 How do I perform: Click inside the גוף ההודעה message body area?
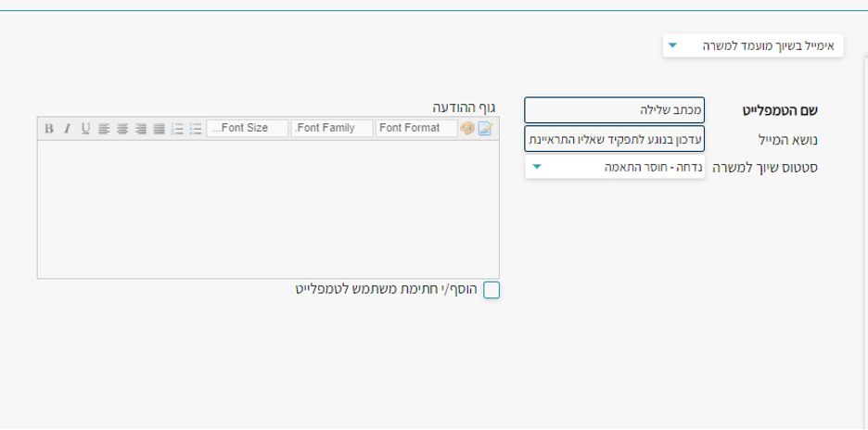[268, 209]
